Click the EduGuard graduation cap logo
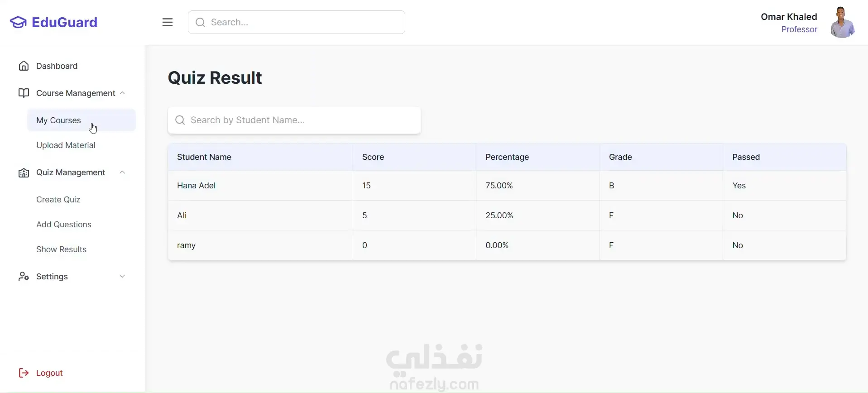The height and width of the screenshot is (393, 868). pyautogui.click(x=18, y=22)
